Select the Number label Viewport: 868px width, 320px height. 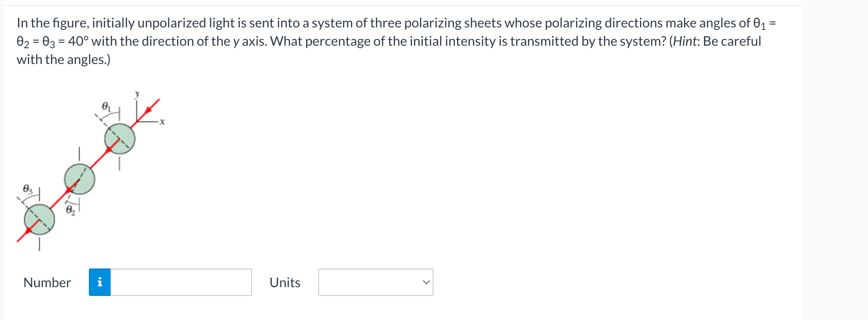pos(47,283)
